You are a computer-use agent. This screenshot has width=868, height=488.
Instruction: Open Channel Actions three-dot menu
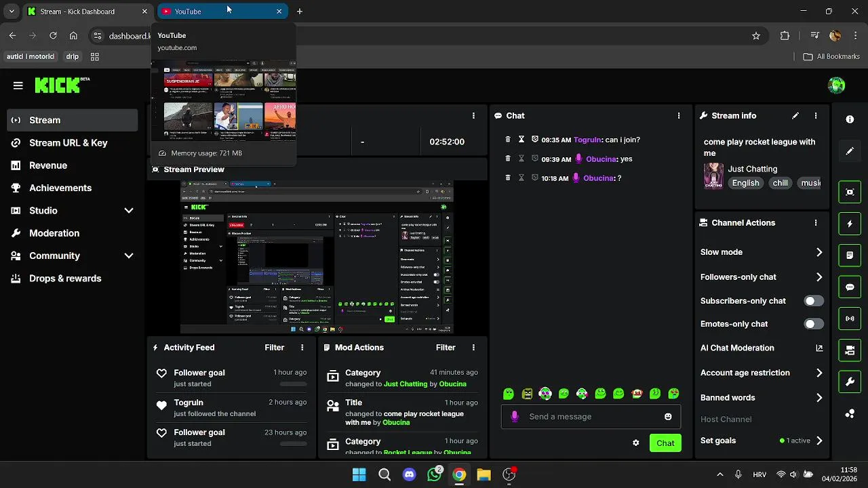816,223
